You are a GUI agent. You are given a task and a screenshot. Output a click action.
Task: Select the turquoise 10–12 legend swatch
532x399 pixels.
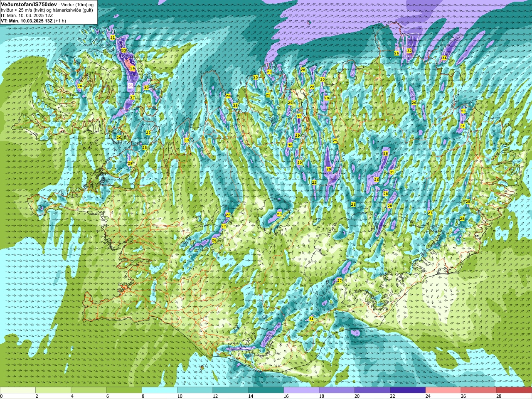click(195, 390)
